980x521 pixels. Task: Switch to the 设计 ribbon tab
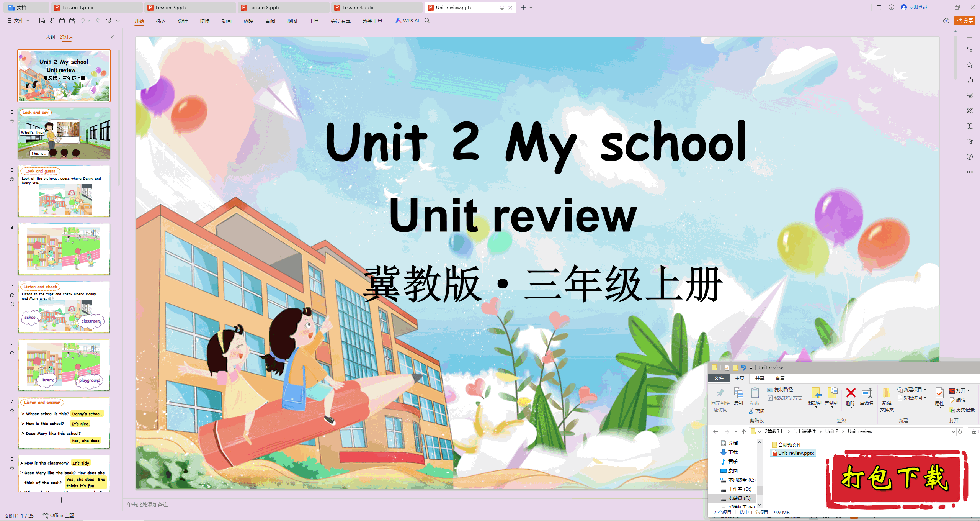coord(183,21)
